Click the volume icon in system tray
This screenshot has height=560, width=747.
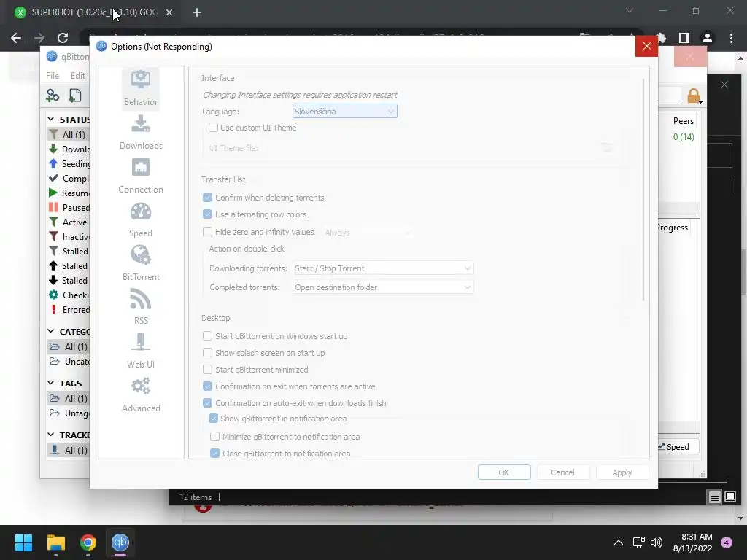coord(656,542)
